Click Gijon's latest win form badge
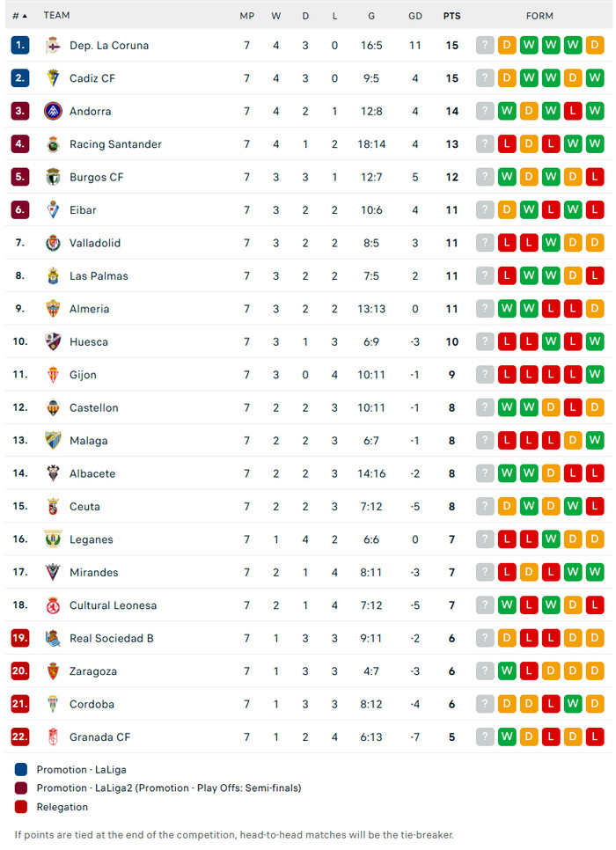 pos(595,375)
